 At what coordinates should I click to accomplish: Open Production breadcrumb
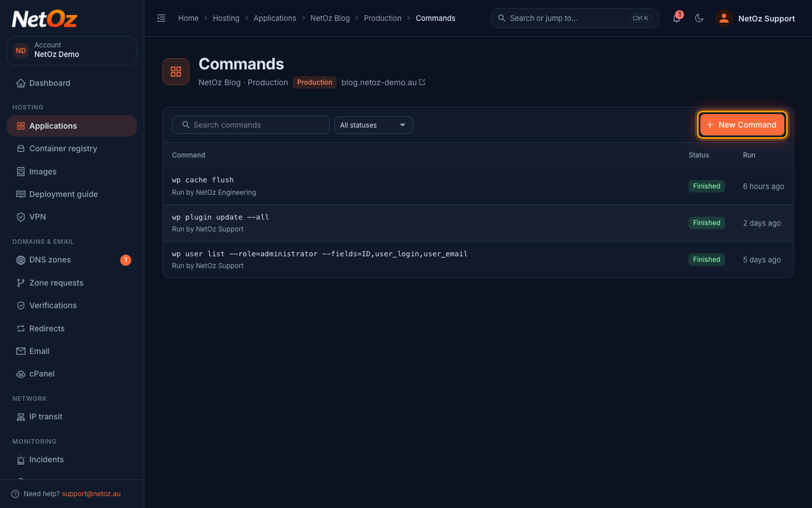pos(383,18)
